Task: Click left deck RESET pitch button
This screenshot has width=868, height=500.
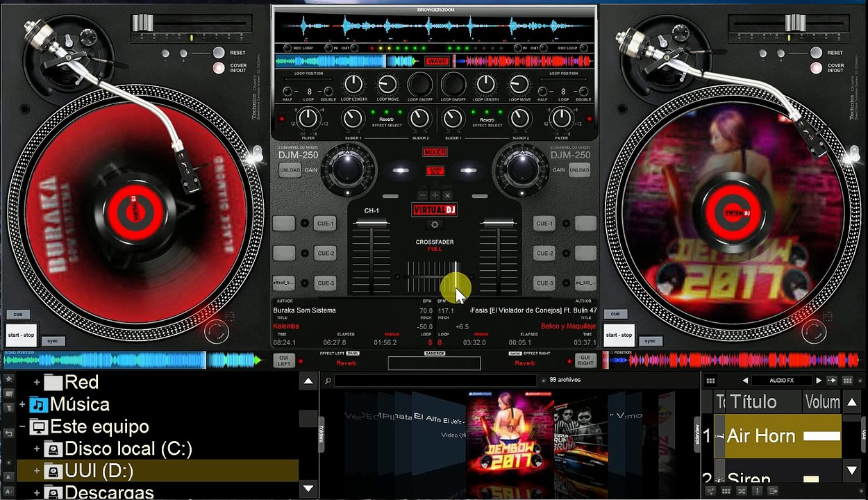Action: pos(218,53)
